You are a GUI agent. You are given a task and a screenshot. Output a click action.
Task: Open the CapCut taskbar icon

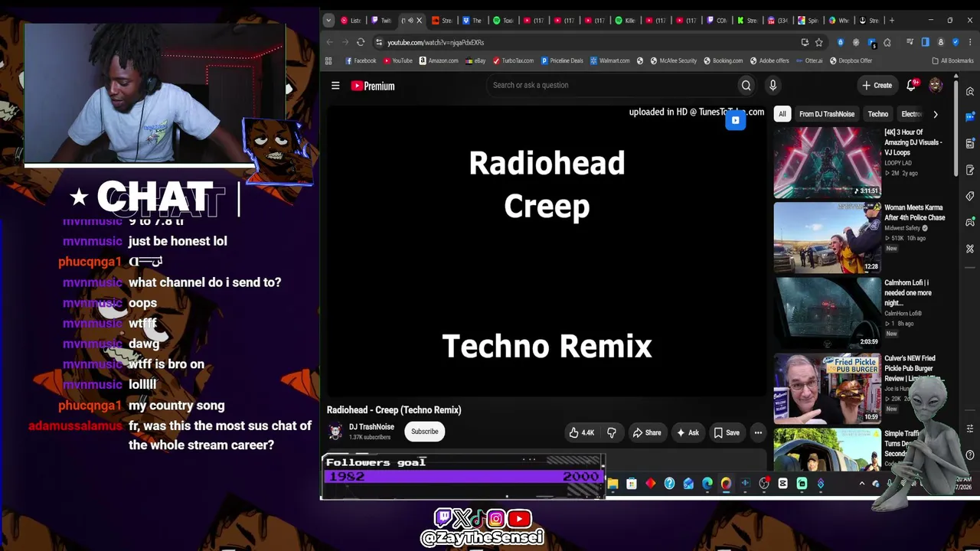(x=782, y=484)
